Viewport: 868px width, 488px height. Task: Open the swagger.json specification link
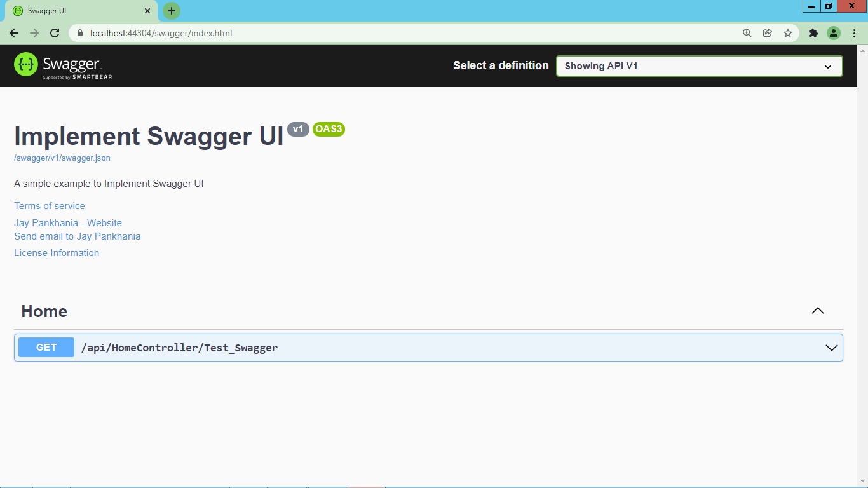click(62, 158)
